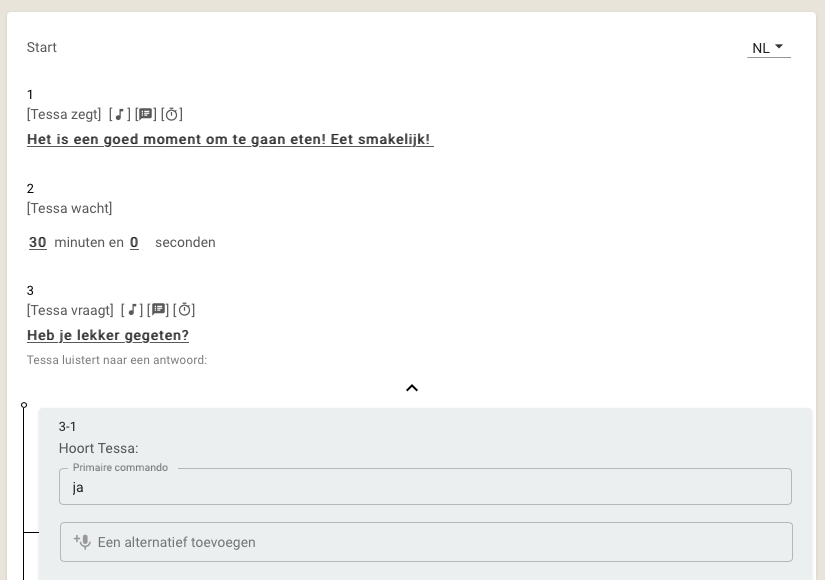This screenshot has width=825, height=580.
Task: Click the microphone add-alternative icon
Action: (82, 542)
